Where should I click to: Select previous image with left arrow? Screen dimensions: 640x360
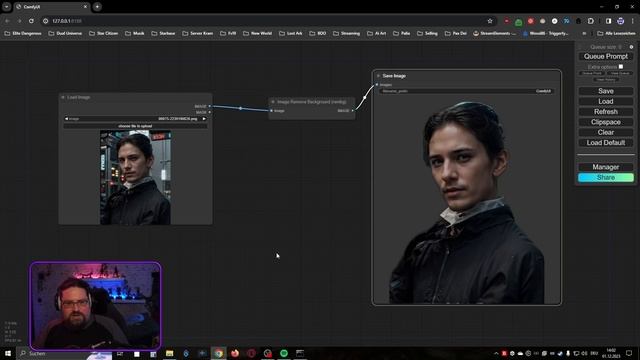[x=67, y=119]
